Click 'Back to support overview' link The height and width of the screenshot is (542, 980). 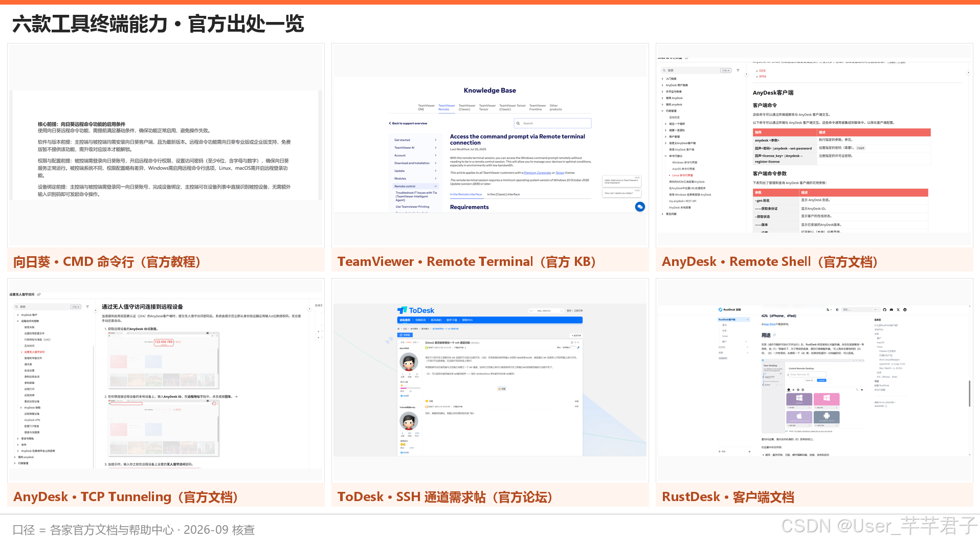click(409, 123)
